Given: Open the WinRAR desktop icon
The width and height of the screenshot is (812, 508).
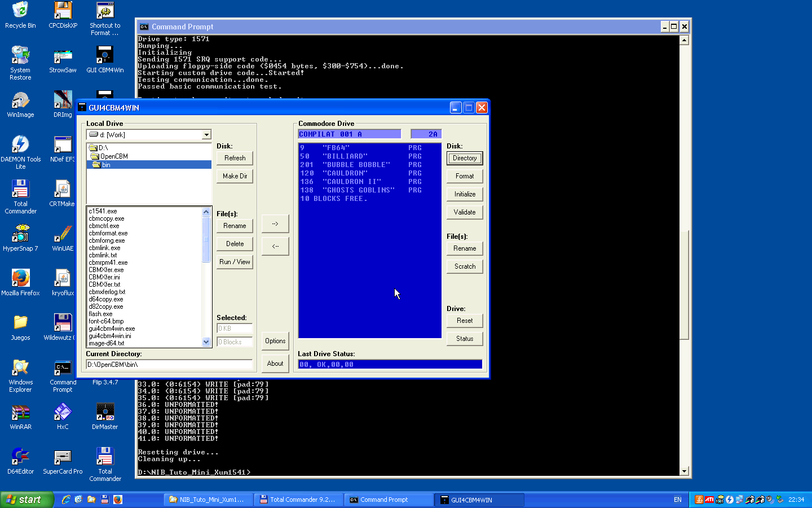Looking at the screenshot, I should tap(20, 417).
